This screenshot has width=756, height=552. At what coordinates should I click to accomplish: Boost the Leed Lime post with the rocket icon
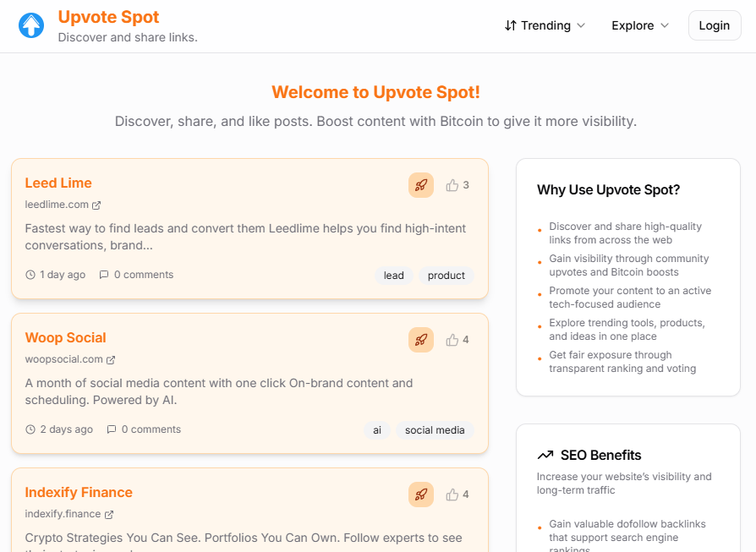click(420, 185)
